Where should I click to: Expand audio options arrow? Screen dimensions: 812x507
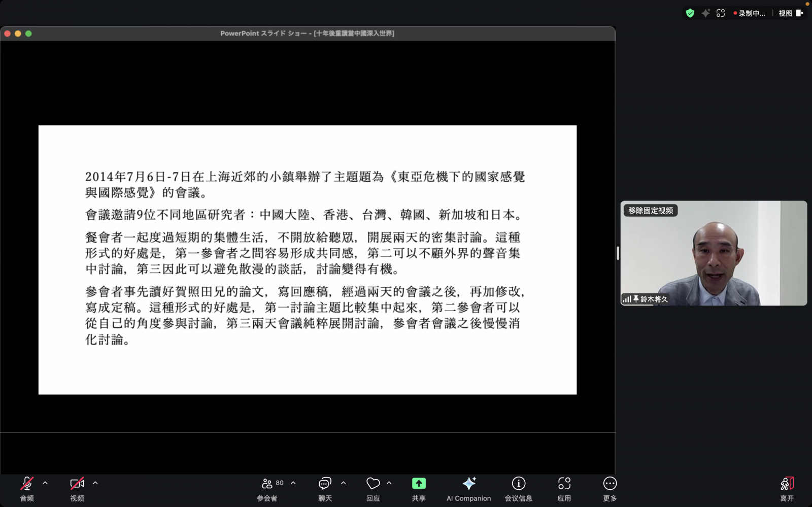(45, 483)
